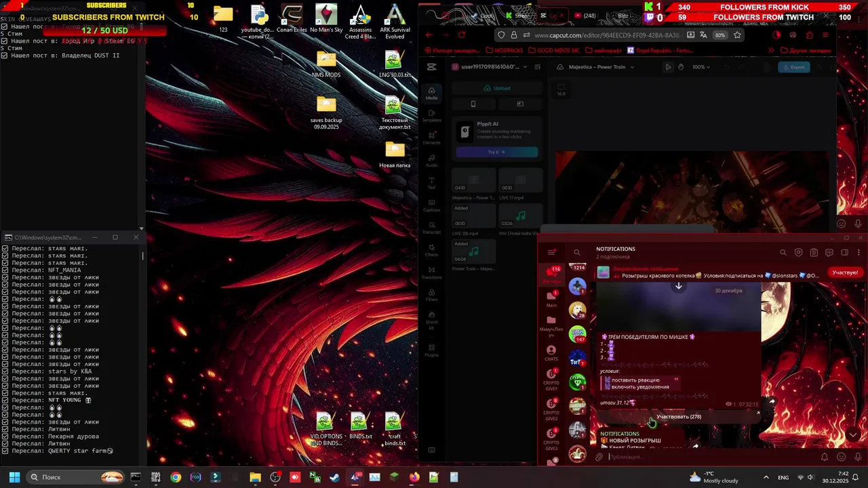Viewport: 868px width, 488px height.
Task: Select the CHATS folder in Telegram
Action: click(x=551, y=353)
